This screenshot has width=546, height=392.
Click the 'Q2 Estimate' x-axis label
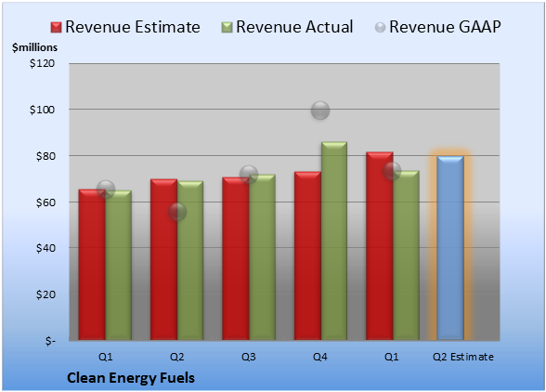463,357
